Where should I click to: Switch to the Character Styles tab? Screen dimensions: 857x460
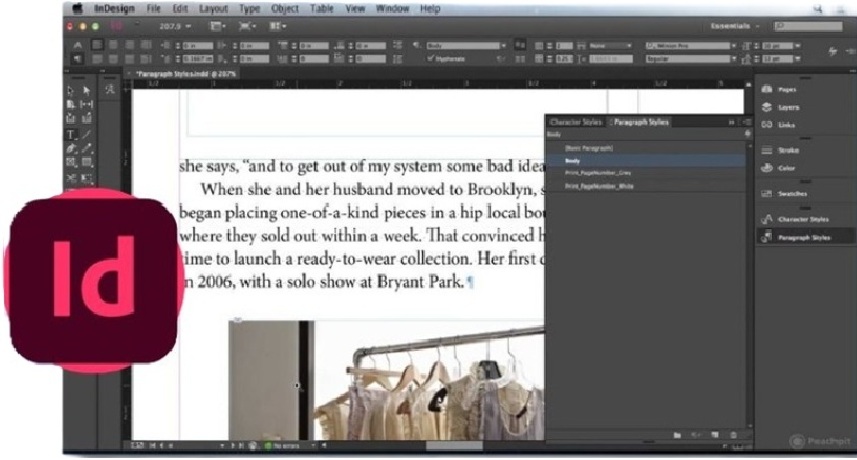577,122
